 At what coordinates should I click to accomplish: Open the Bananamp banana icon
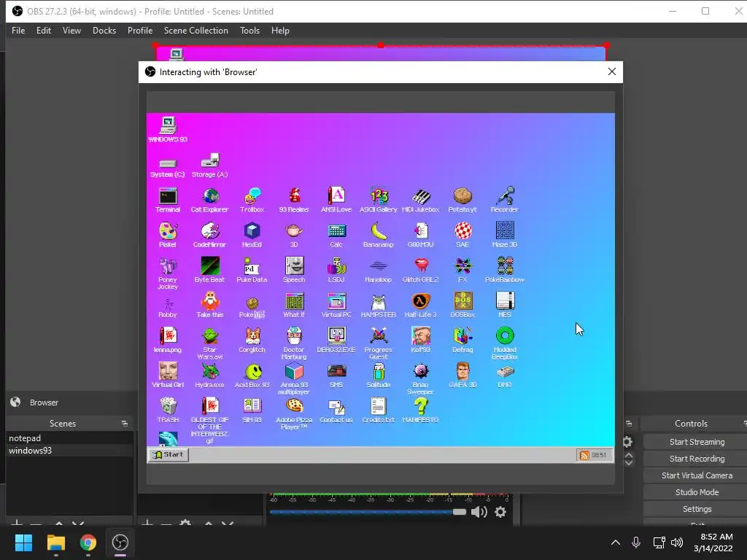coord(379,235)
